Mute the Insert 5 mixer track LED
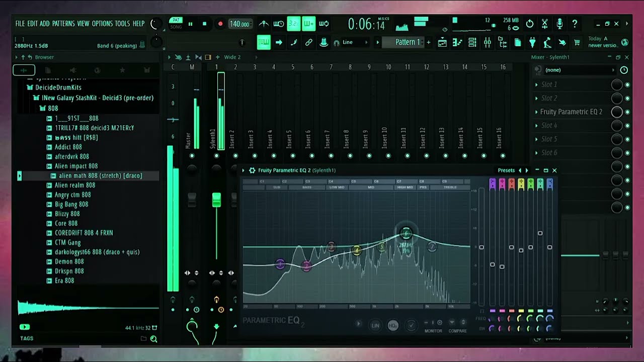The width and height of the screenshot is (644, 362). pyautogui.click(x=293, y=156)
